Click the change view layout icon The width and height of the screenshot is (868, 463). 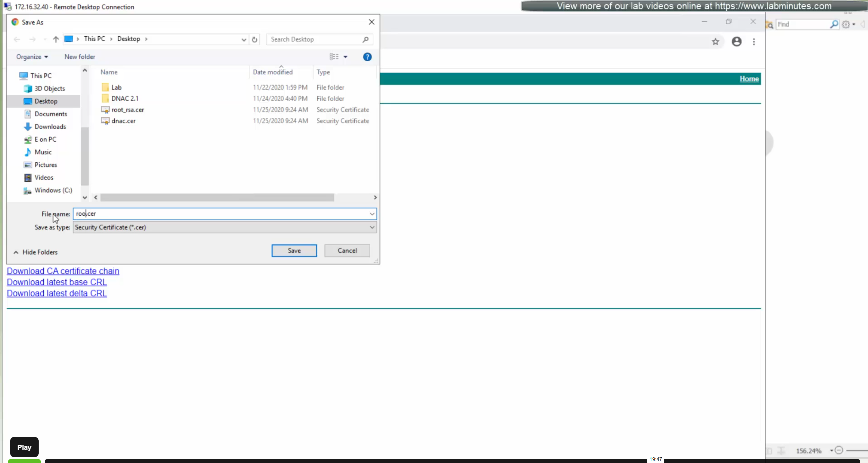334,57
